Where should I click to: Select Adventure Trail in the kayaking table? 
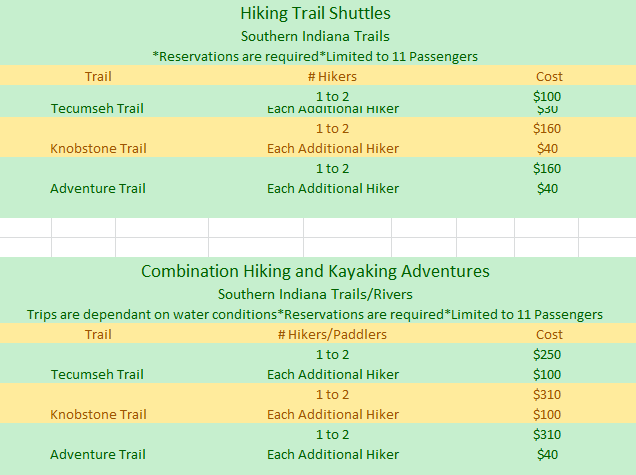98,454
